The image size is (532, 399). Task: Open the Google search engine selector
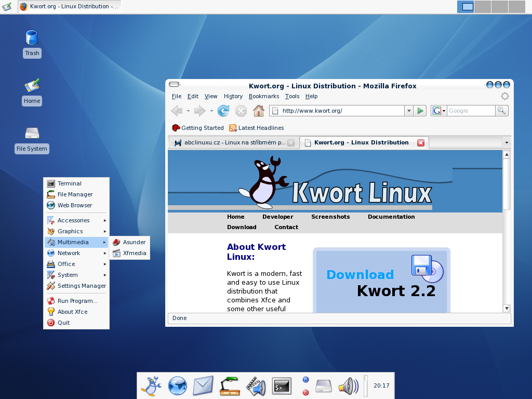click(x=438, y=111)
